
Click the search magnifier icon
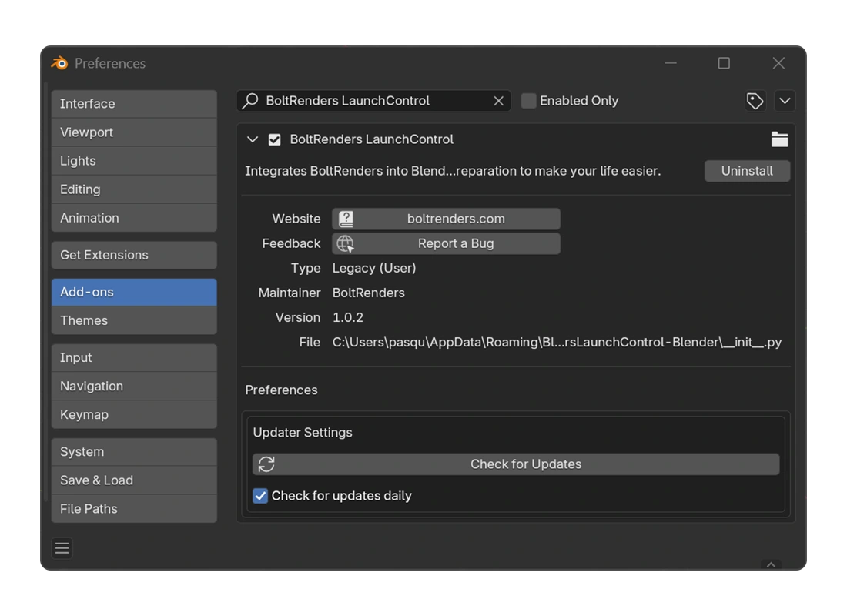click(x=250, y=101)
